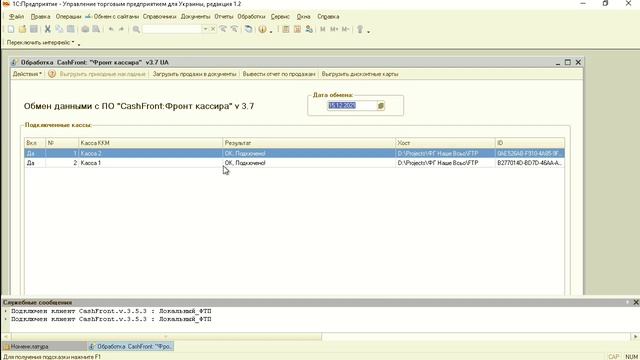Image resolution: width=640 pixels, height=360 pixels.
Task: Open the Окна menu
Action: tap(304, 17)
